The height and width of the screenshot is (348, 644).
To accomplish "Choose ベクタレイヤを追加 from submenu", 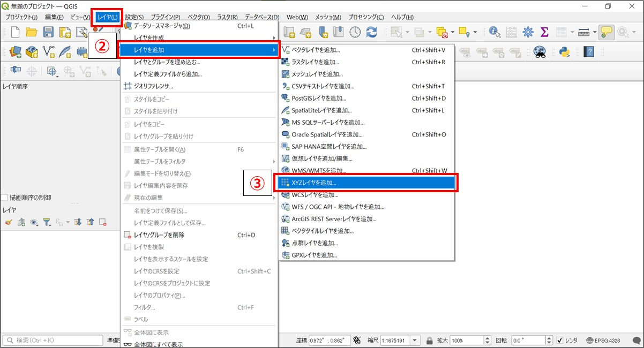I will [x=366, y=50].
